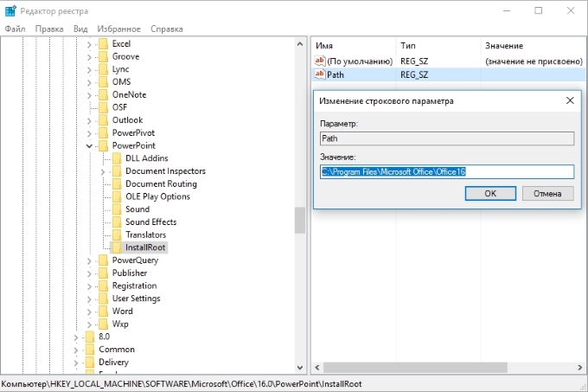Click the tree scrollbar down arrow
Viewport: 588px width, 392px height.
300,368
